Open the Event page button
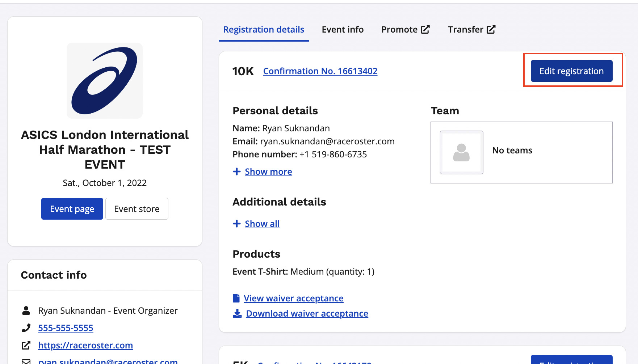638x364 pixels. [72, 209]
